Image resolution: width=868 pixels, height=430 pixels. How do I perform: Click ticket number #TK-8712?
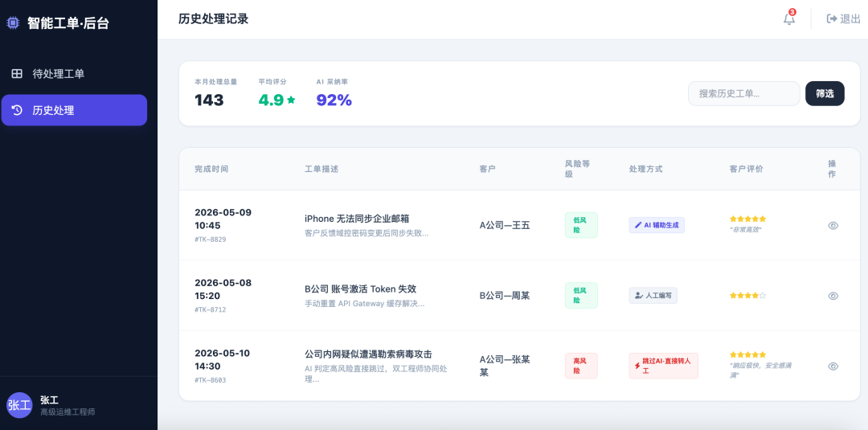point(210,310)
